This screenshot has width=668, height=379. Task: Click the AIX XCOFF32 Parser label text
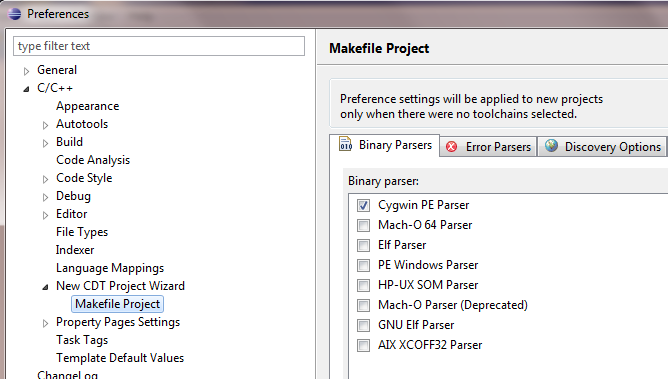430,345
